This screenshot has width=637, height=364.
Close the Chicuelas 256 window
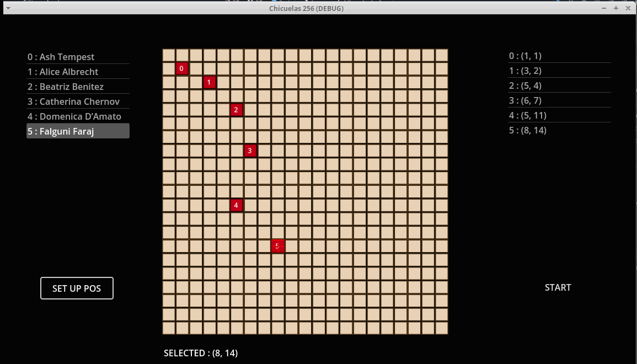pos(628,8)
